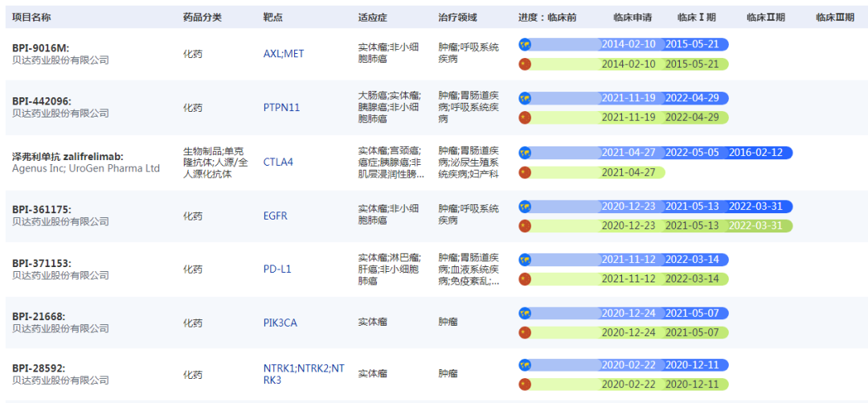Click the globe icon in the BPI-371153 row
Screen dimensions: 868x403
point(525,260)
